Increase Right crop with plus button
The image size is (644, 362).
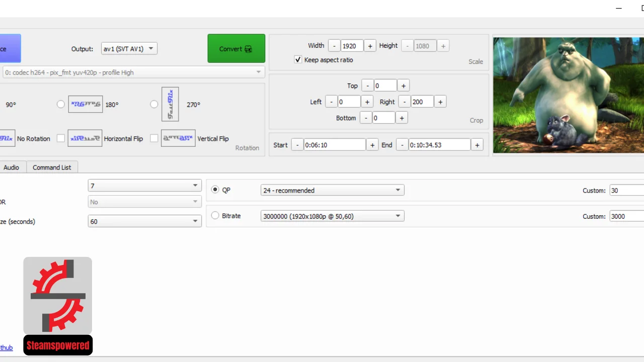(440, 102)
